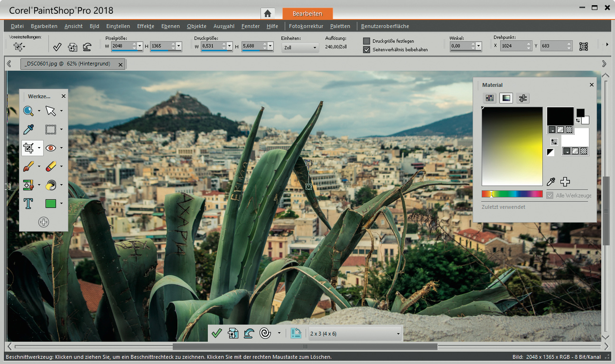Image resolution: width=615 pixels, height=364 pixels.
Task: Open the Fotokorrektur button
Action: pos(306,26)
